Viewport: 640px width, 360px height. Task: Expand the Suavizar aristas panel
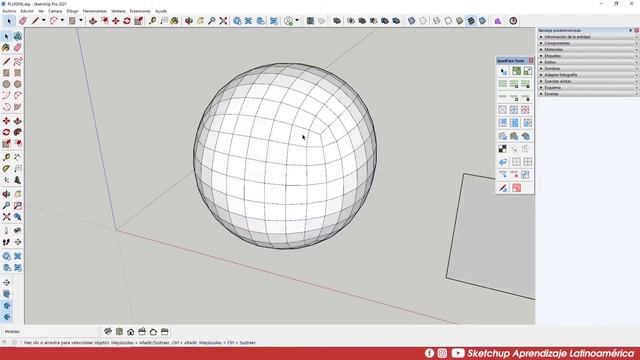[588, 81]
